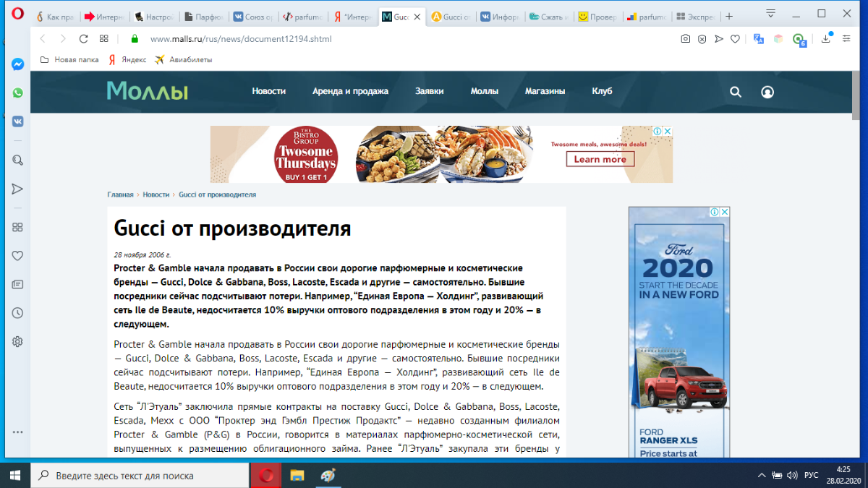Open the translator extension icon
Image resolution: width=868 pixels, height=488 pixels.
(x=758, y=39)
